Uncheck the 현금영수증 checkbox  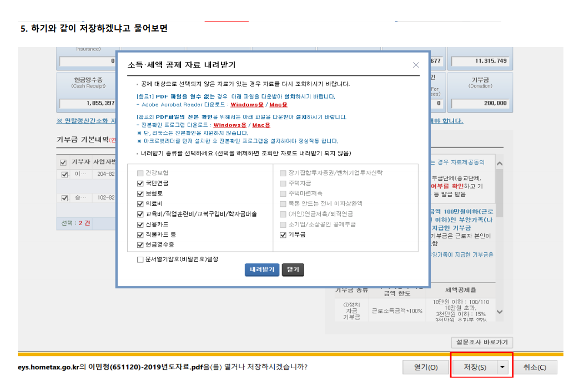coord(140,245)
